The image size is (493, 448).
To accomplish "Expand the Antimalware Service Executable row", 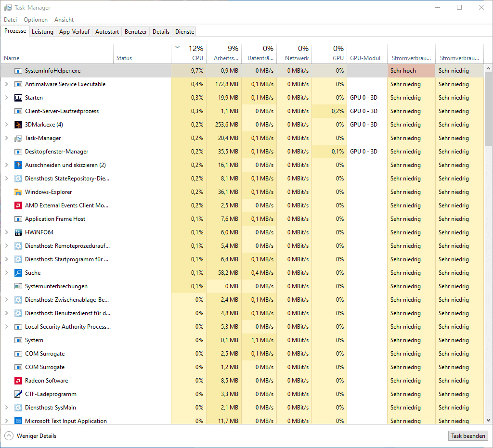I will pyautogui.click(x=7, y=84).
